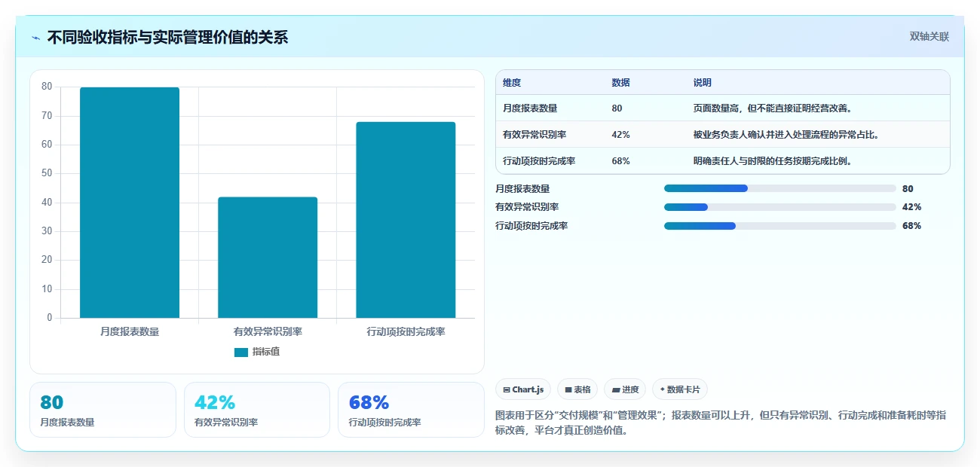Click progress label 月度报表数量
Viewport: 980px width, 467px height.
coord(522,189)
